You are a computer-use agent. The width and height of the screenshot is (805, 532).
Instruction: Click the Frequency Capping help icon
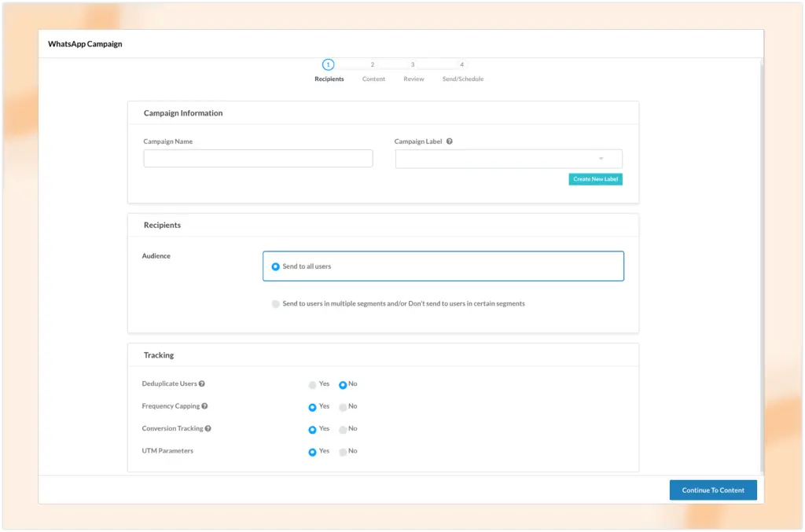pyautogui.click(x=204, y=406)
